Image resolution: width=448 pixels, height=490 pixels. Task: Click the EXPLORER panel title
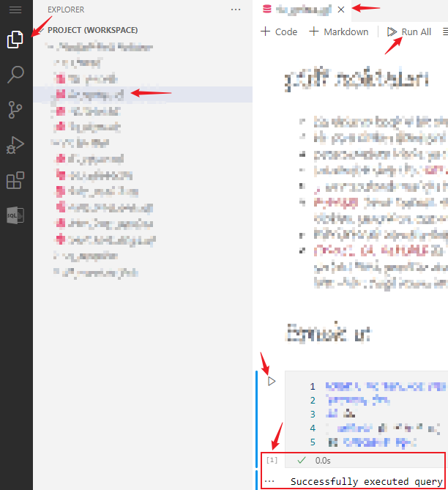point(66,10)
